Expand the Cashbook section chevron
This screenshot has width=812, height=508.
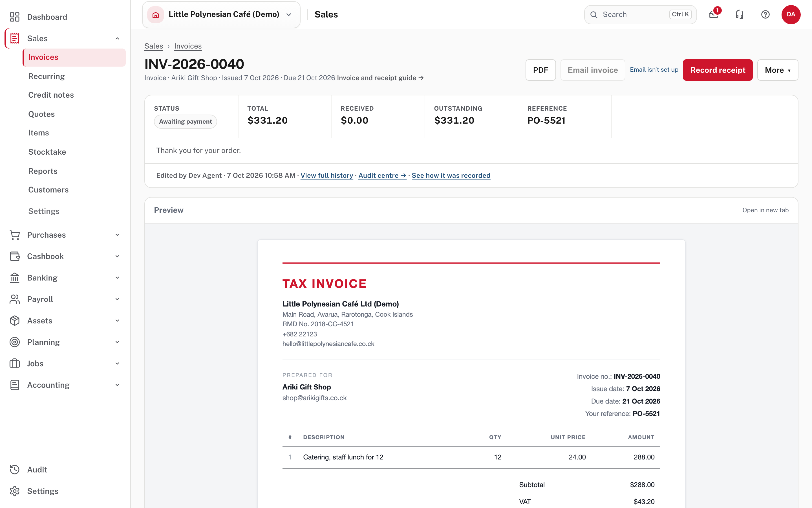(x=117, y=256)
